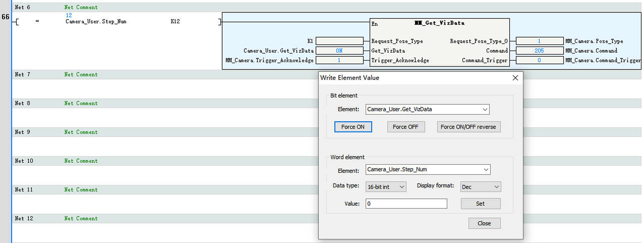Click the Camera_User.Step_Num compare contact
The image size is (644, 243).
[x=96, y=21]
